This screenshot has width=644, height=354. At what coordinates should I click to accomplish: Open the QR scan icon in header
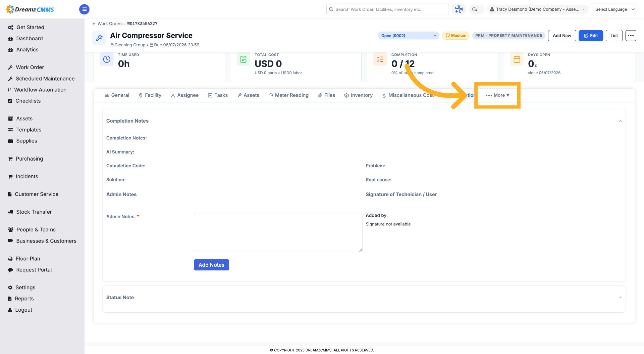(x=459, y=9)
